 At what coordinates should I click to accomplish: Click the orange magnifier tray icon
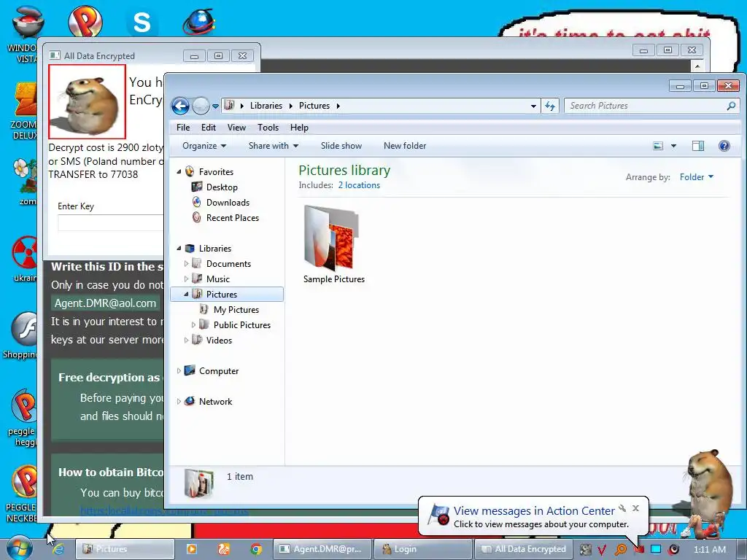click(620, 550)
